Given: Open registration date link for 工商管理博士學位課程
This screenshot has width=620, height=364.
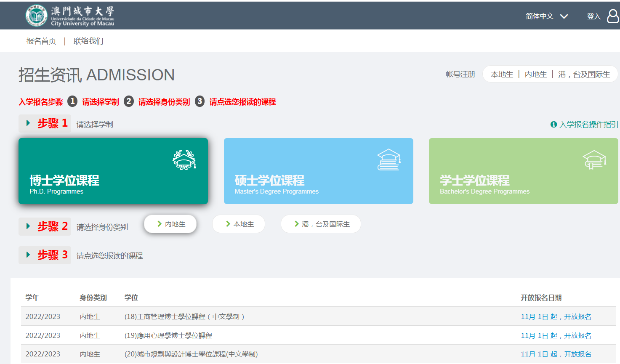Looking at the screenshot, I should pyautogui.click(x=556, y=316).
